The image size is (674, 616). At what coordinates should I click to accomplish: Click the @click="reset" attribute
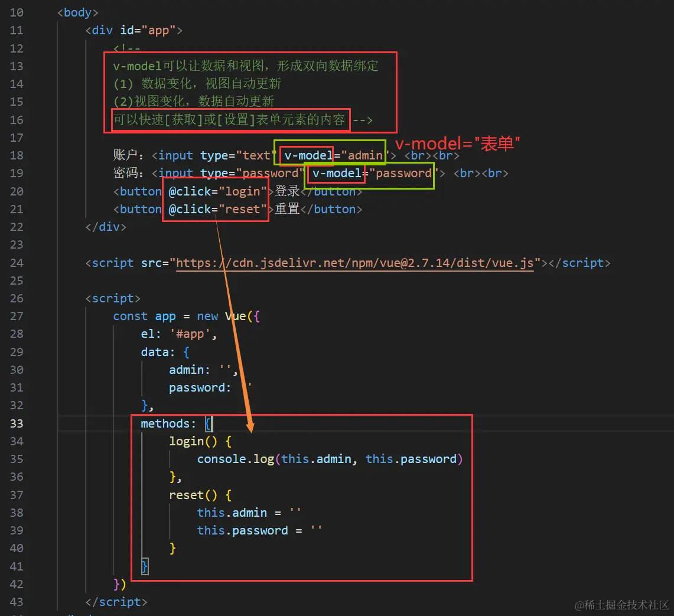(218, 209)
